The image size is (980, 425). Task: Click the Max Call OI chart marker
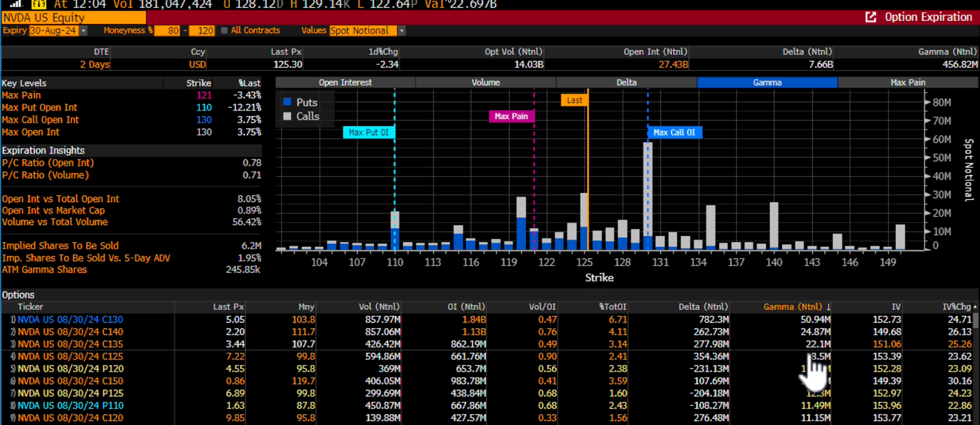tap(675, 132)
